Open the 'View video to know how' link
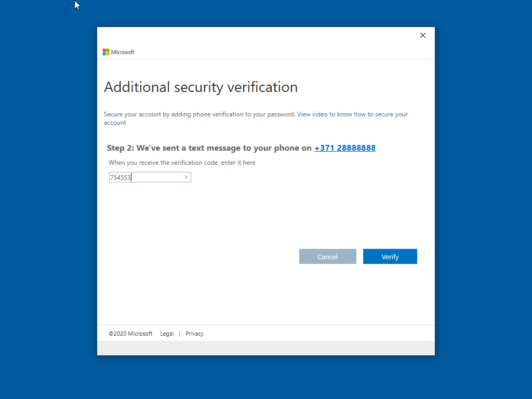532x399 pixels. tap(352, 114)
